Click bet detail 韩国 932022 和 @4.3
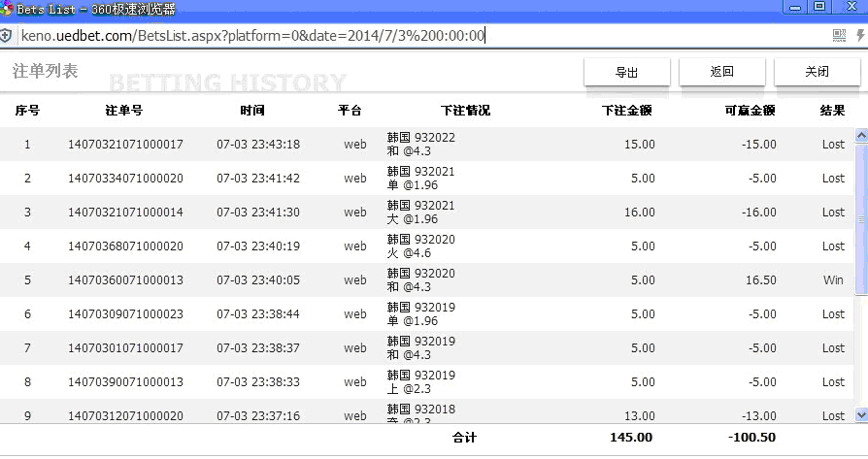The width and height of the screenshot is (868, 459). point(420,145)
